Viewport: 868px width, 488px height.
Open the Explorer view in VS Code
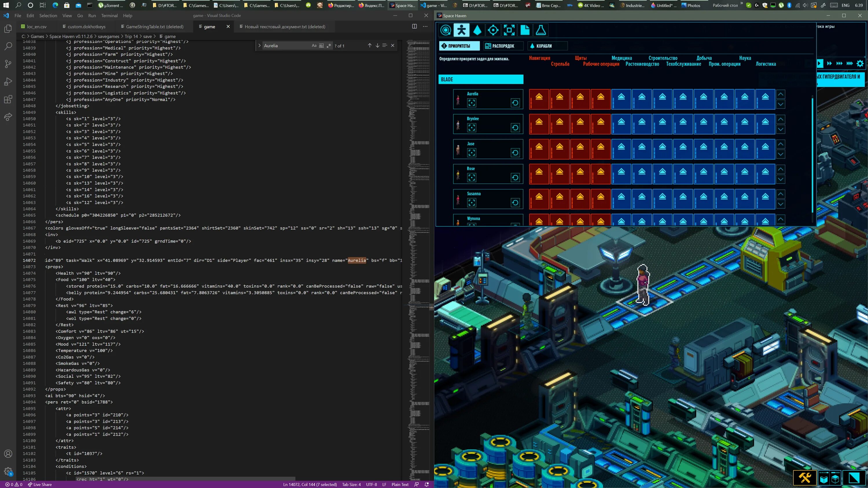(8, 29)
